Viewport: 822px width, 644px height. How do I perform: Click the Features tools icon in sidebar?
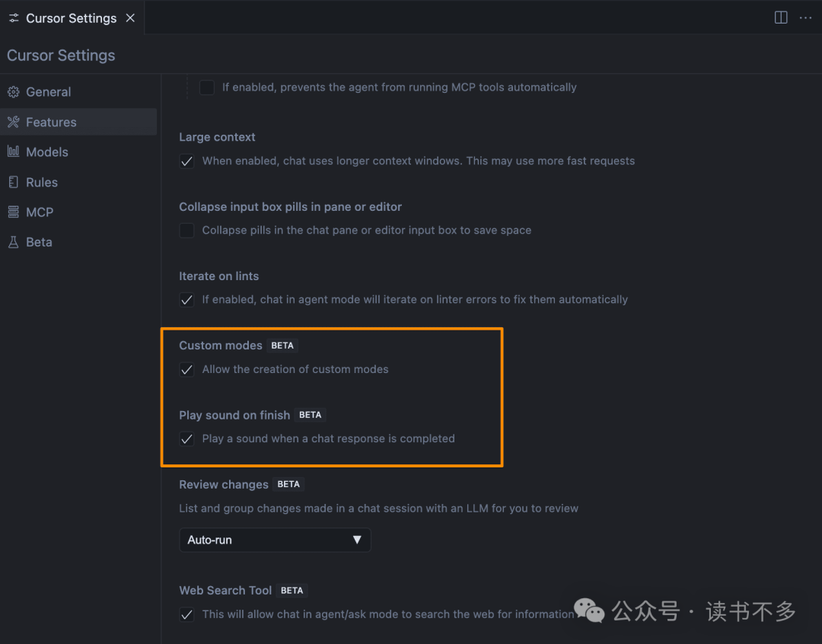coord(13,122)
